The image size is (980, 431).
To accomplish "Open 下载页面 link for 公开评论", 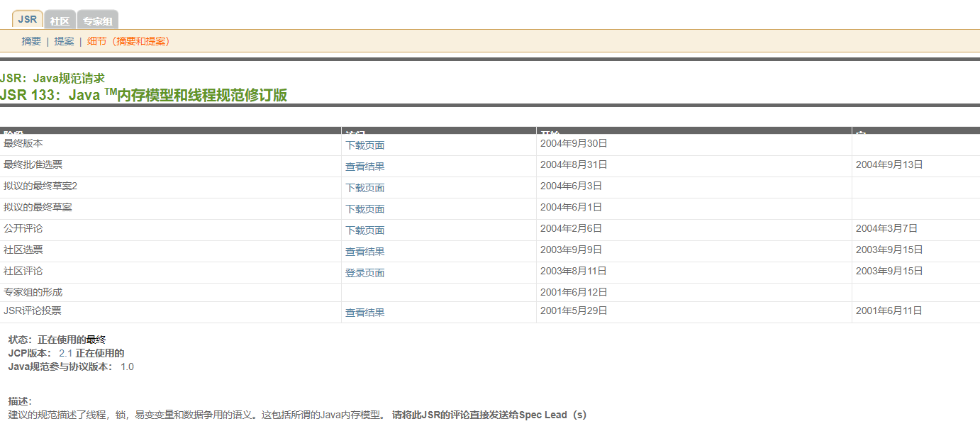I will [x=365, y=230].
